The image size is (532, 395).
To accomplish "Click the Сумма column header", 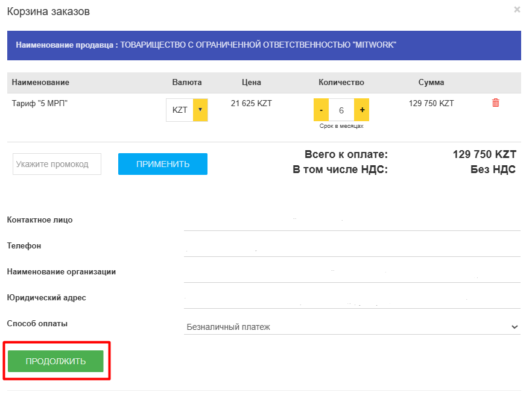I will [431, 83].
